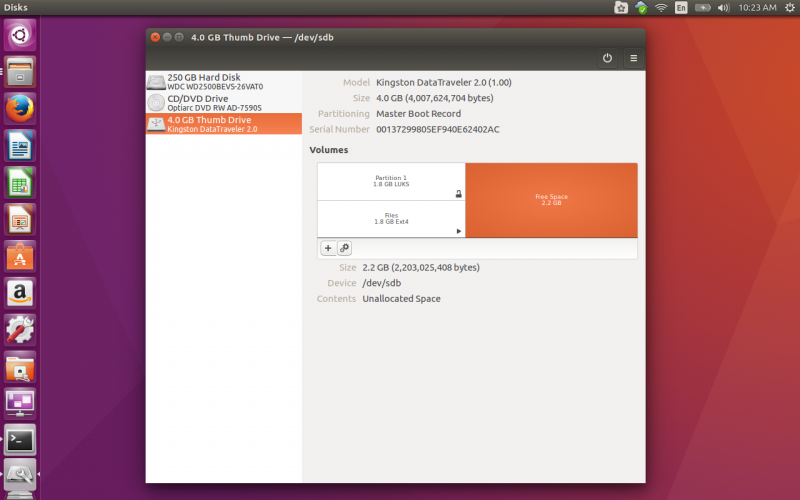Click the drive power off button
Image resolution: width=800 pixels, height=500 pixels.
607,58
